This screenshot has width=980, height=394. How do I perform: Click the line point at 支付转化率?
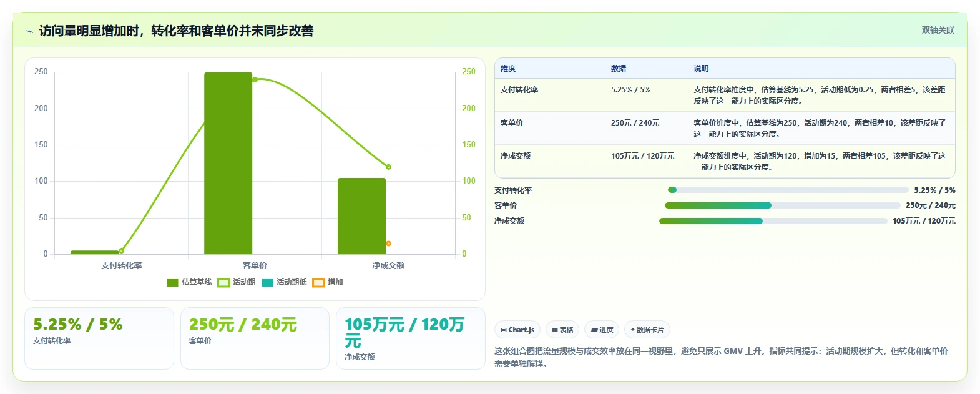[121, 250]
